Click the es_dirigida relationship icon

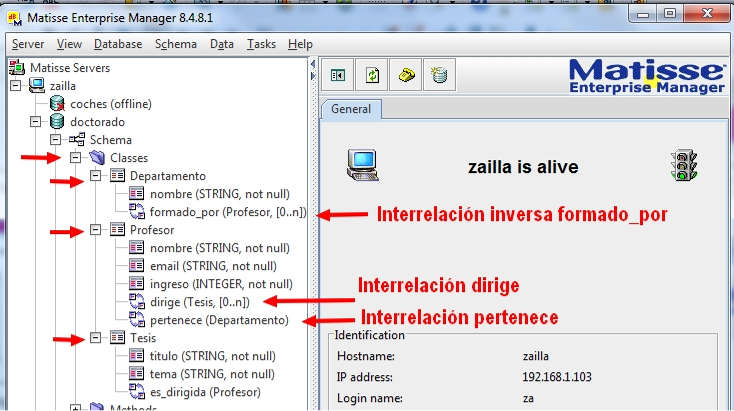tap(137, 392)
